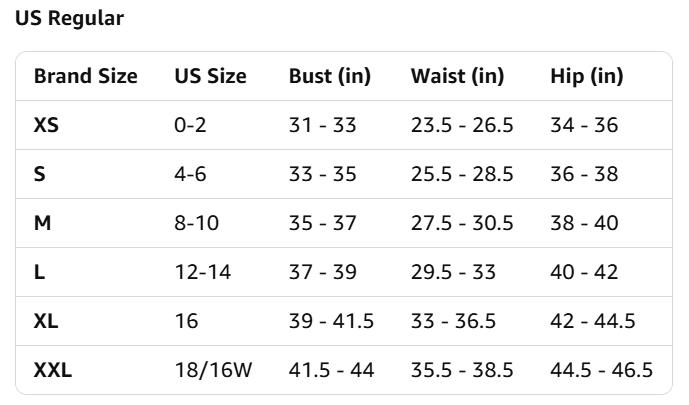Click hip measurement 44.5 - 46.5
Screen dimensions: 689x405
[x=601, y=370]
